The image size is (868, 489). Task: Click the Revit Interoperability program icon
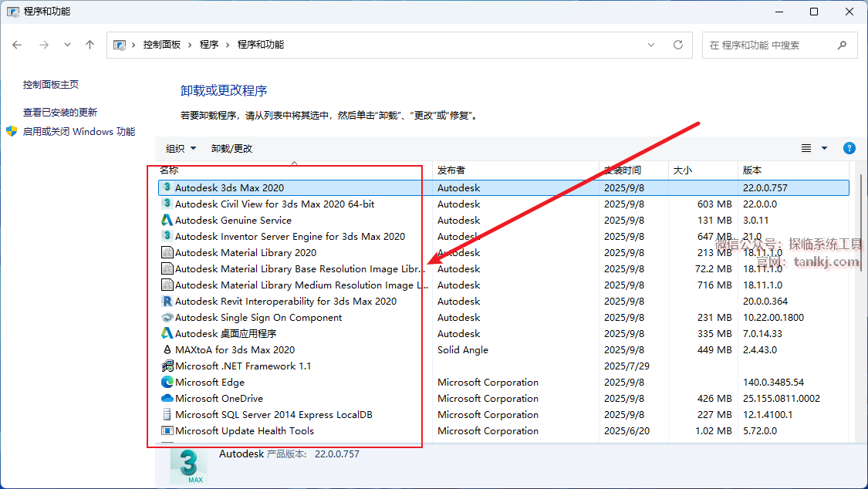pyautogui.click(x=167, y=302)
